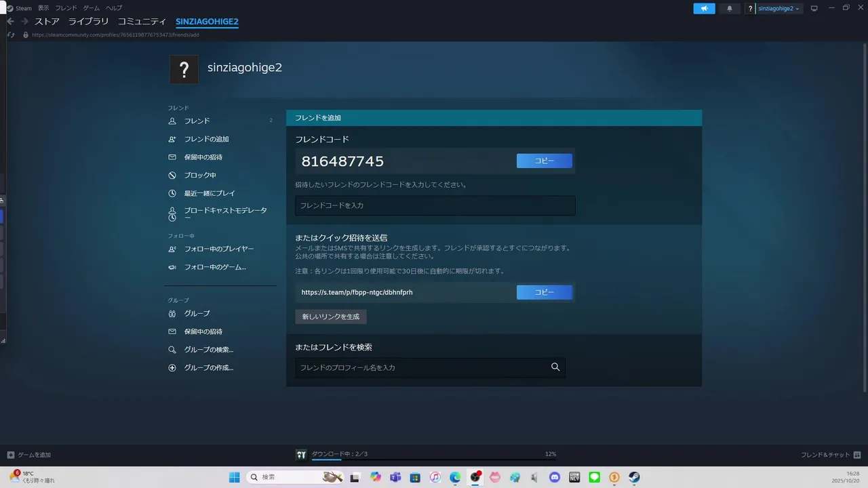Screen dimensions: 868x488
Task: Open the コミュニティ tab
Action: (x=142, y=22)
